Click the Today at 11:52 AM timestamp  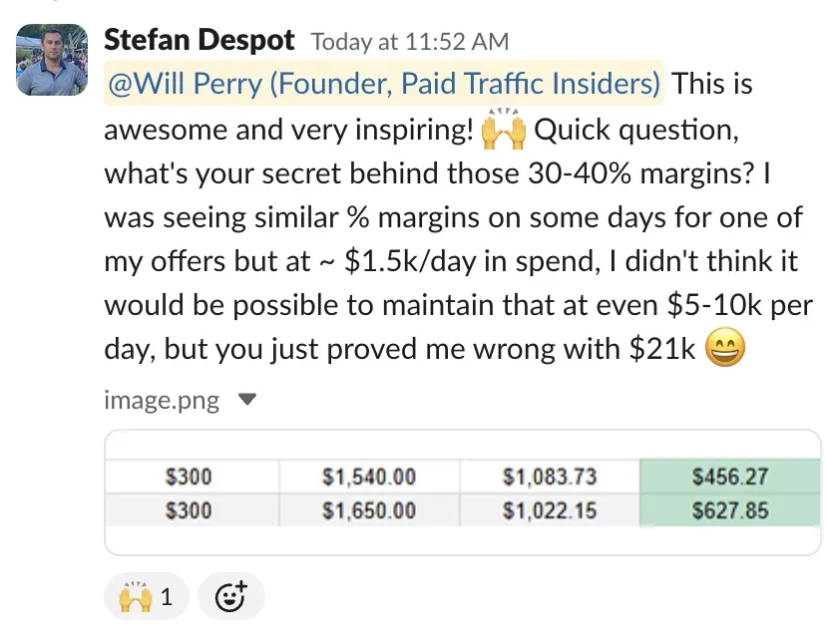point(410,42)
